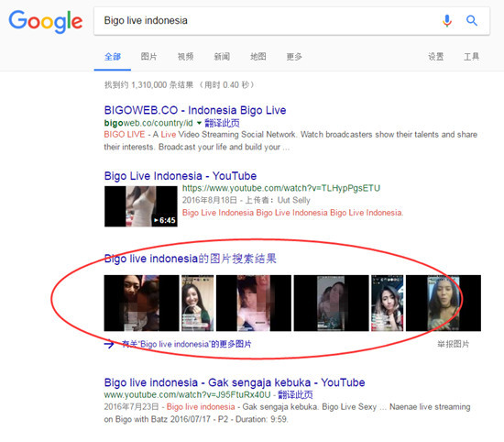Click the blue search magnifier icon
The image size is (504, 442).
[472, 20]
